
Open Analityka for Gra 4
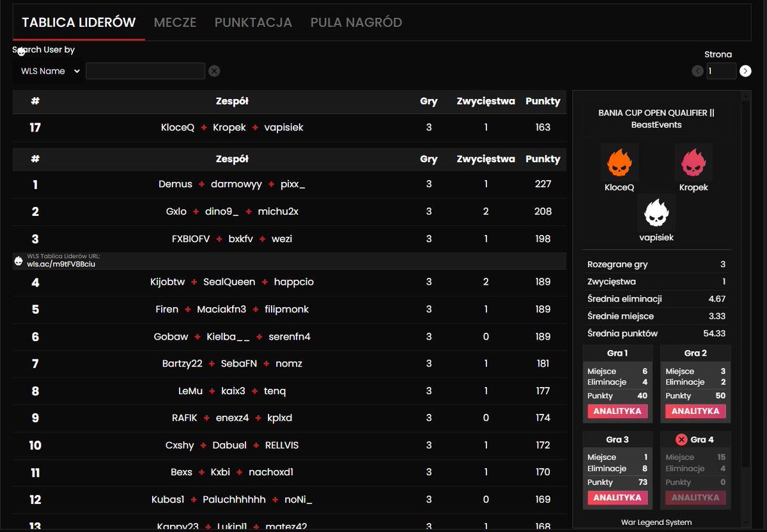[x=695, y=498]
